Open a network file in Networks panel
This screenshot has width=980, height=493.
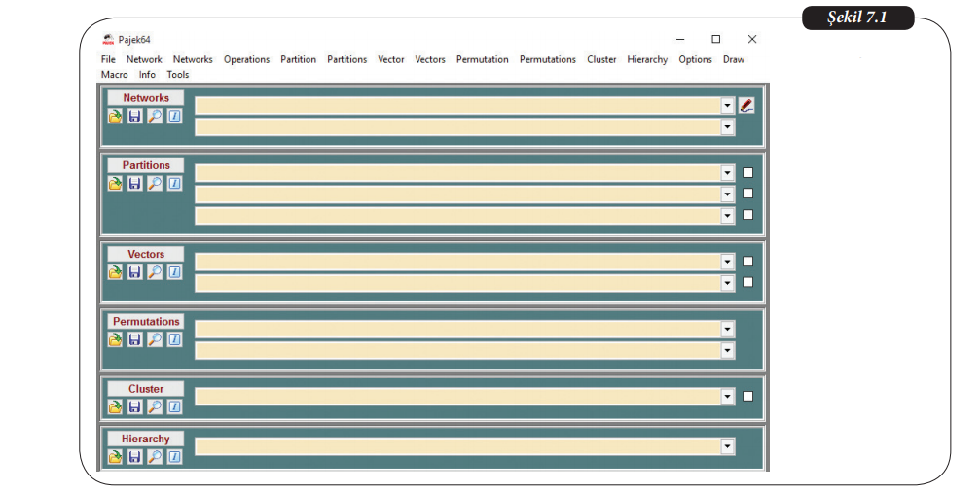(115, 117)
